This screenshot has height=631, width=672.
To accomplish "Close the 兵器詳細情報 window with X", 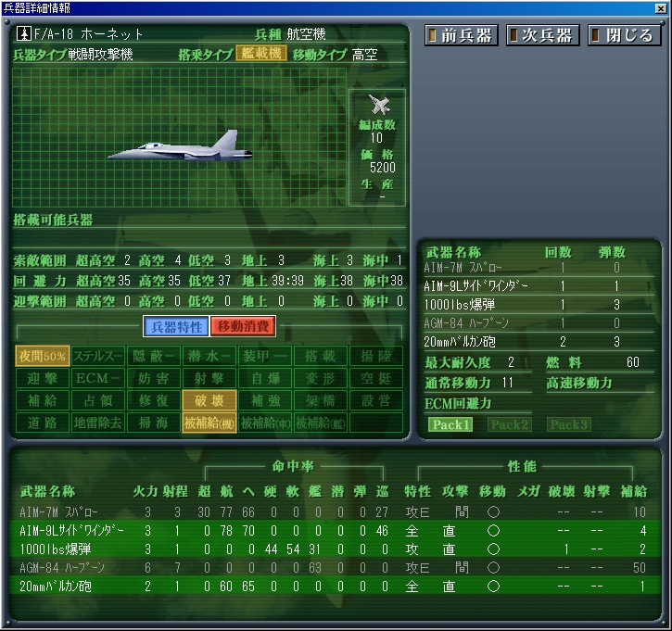I will [x=661, y=7].
